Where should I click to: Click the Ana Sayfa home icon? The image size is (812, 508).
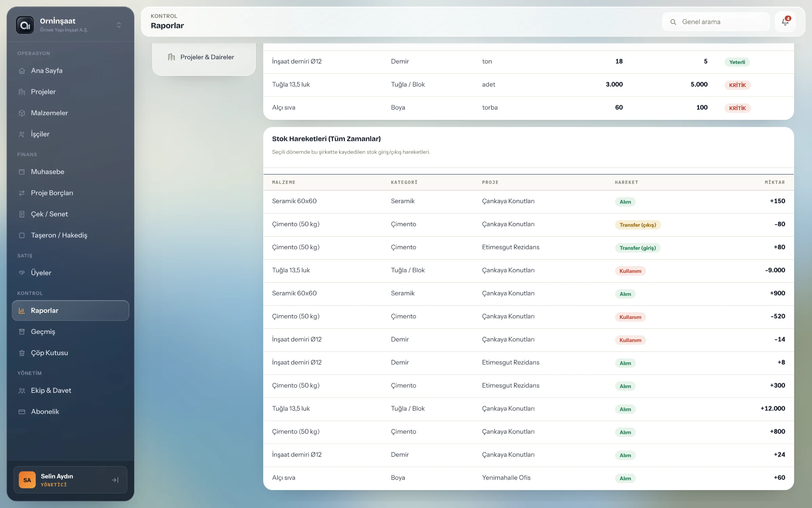pyautogui.click(x=22, y=71)
